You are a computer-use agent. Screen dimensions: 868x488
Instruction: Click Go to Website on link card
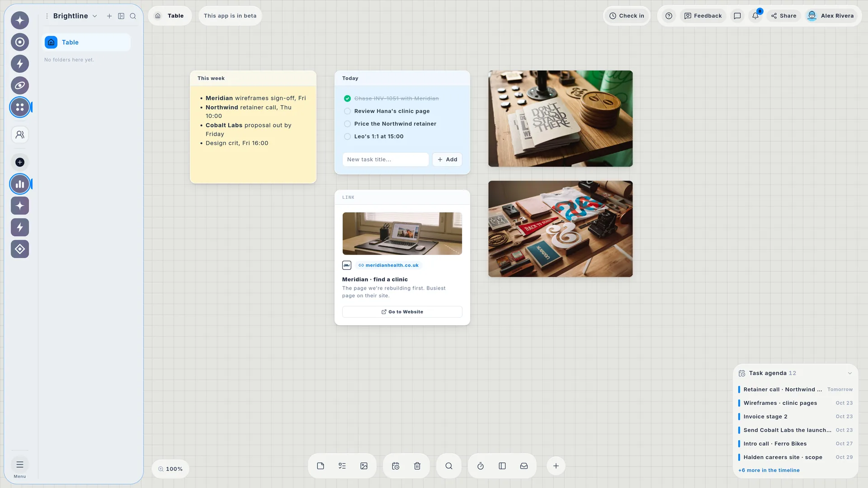pyautogui.click(x=402, y=312)
